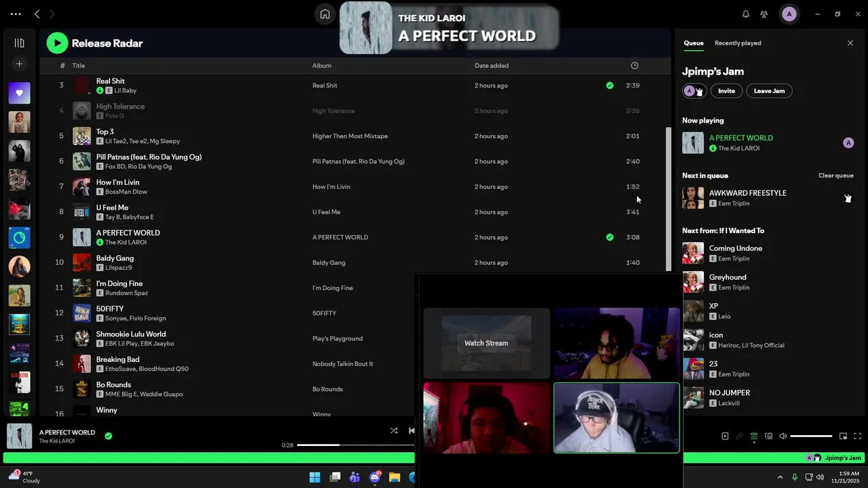Select the track Pill Patnas
Image resolution: width=868 pixels, height=488 pixels.
coord(149,157)
